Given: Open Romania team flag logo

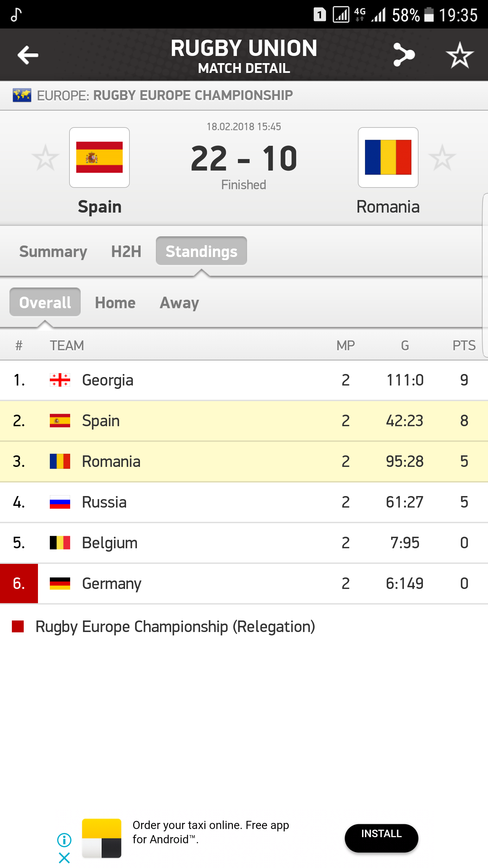Looking at the screenshot, I should point(388,157).
